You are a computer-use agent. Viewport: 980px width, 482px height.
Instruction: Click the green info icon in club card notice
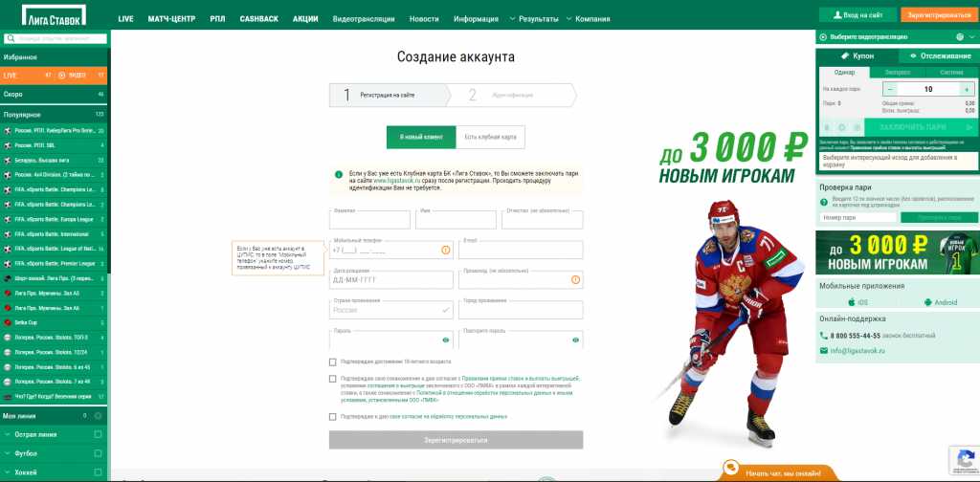click(339, 174)
